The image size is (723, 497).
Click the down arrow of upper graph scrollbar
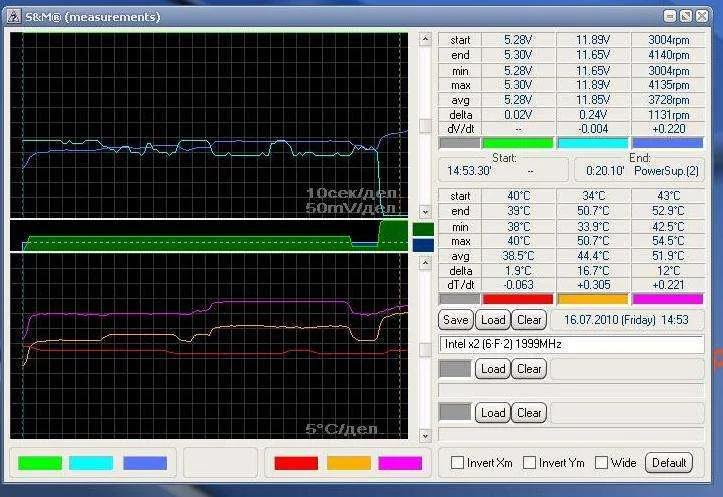coord(425,211)
